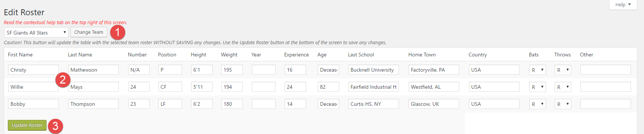Select the Home Town field Glascow, UK
Image resolution: width=644 pixels, height=134 pixels.
pos(434,104)
